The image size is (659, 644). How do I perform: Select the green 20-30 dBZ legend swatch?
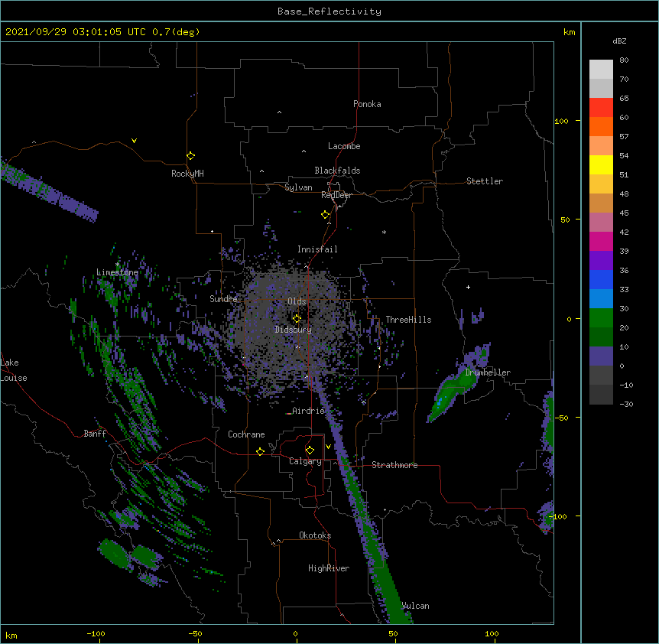(x=601, y=318)
